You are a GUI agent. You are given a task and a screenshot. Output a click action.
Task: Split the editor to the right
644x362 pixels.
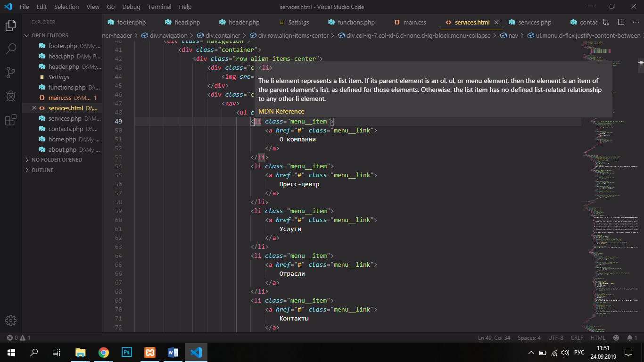[x=621, y=22]
